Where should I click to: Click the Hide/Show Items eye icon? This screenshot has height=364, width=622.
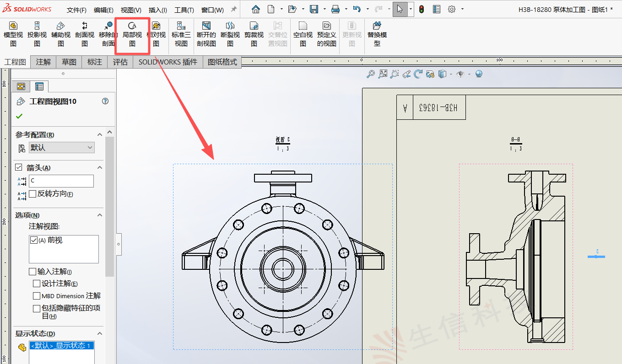click(460, 74)
